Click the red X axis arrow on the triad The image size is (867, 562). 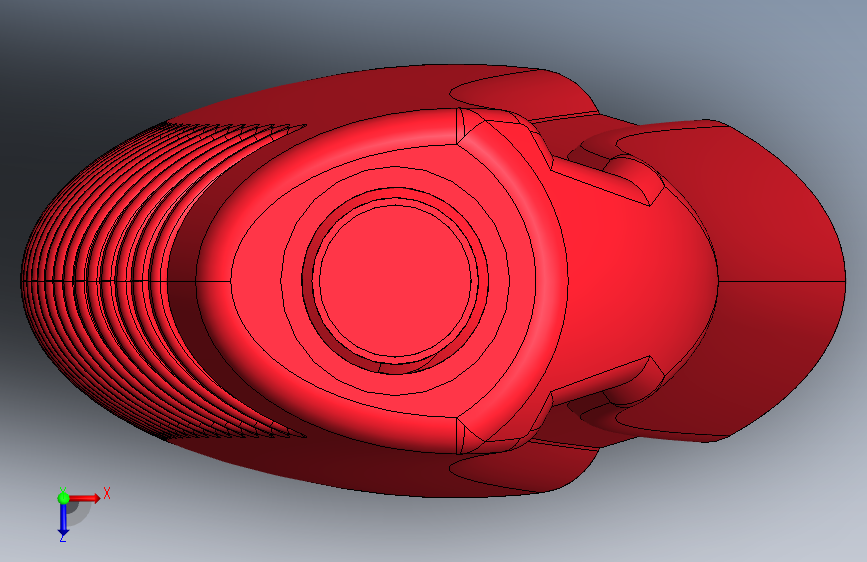coord(84,498)
